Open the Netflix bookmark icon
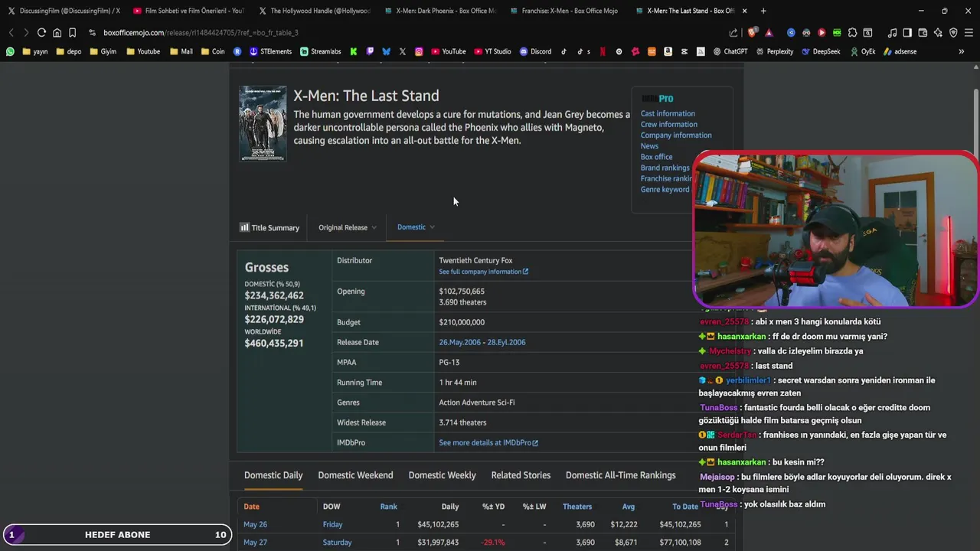 [x=603, y=51]
